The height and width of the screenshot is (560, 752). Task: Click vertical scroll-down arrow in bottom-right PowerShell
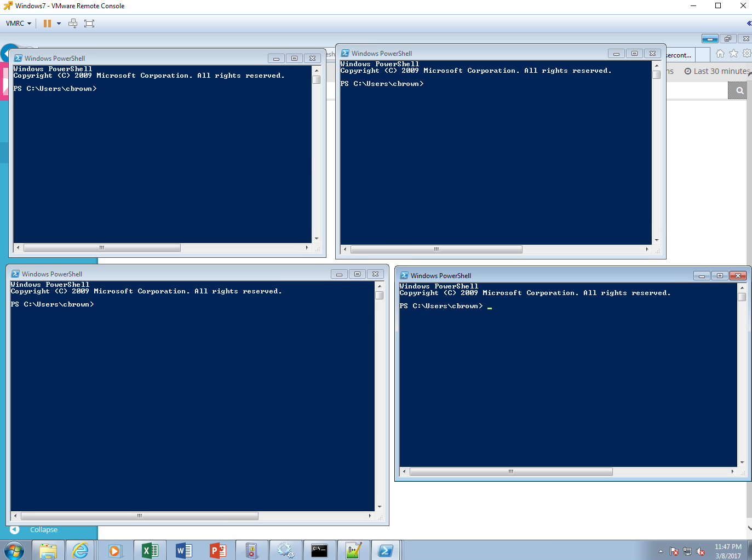click(x=742, y=463)
